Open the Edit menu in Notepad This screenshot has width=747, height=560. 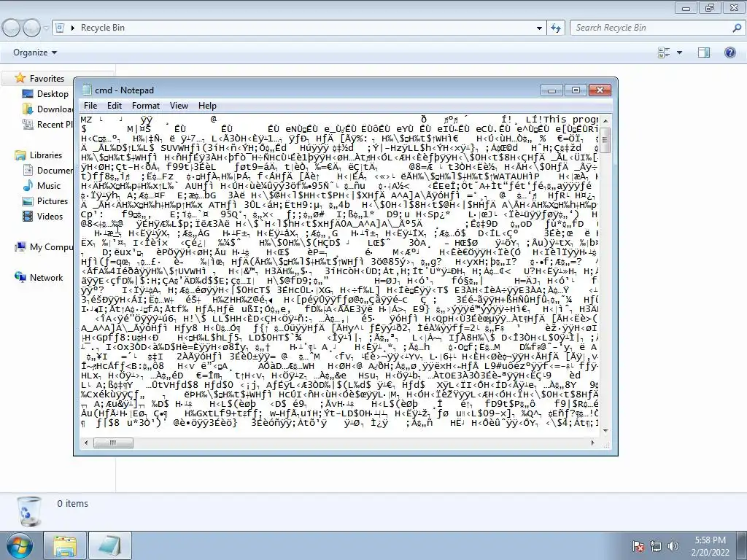pos(115,106)
